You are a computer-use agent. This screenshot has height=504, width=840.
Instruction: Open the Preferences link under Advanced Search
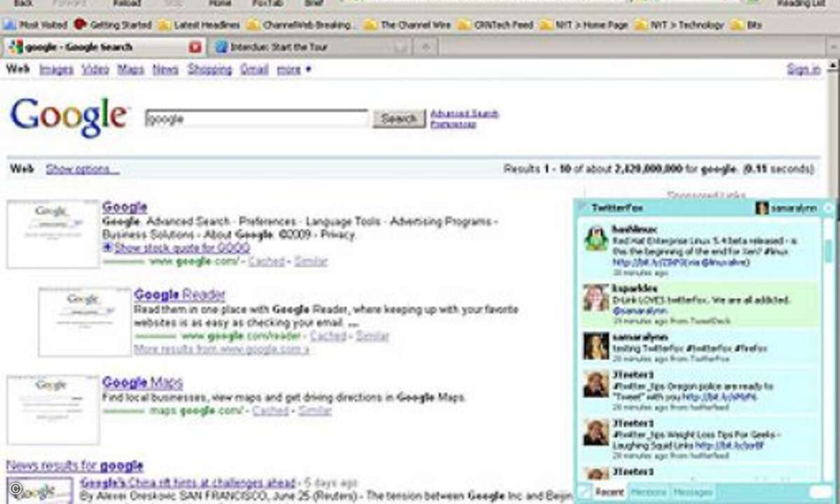[453, 124]
